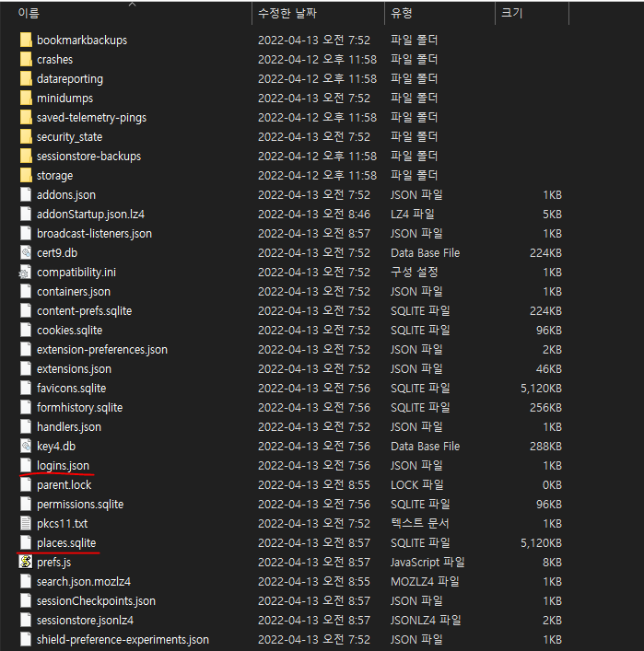Image resolution: width=644 pixels, height=651 pixels.
Task: Click the 224KB size of cert9.db
Action: (x=545, y=253)
